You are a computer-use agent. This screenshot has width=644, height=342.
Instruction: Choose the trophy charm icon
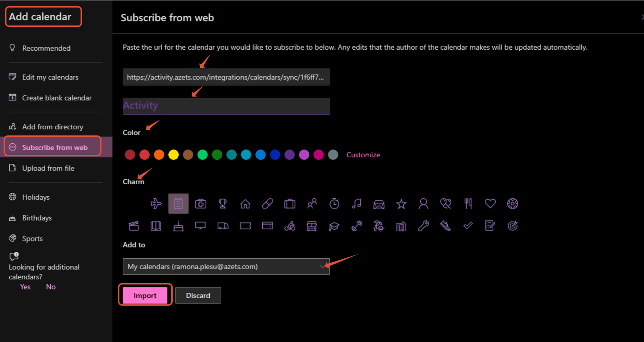223,204
